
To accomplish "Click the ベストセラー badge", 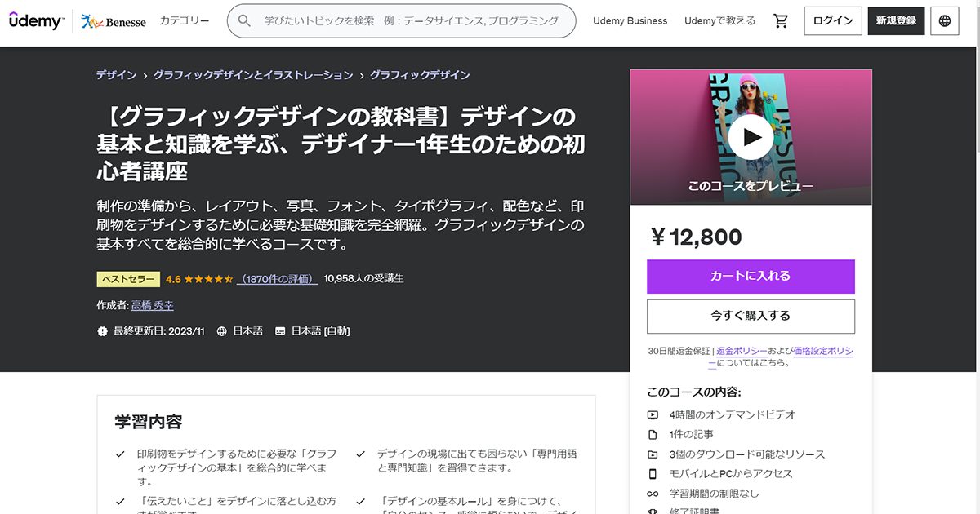I will coord(128,279).
